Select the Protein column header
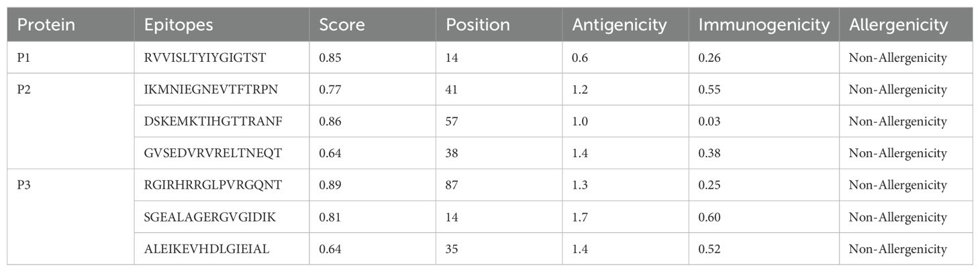This screenshot has height=272, width=980. (46, 25)
